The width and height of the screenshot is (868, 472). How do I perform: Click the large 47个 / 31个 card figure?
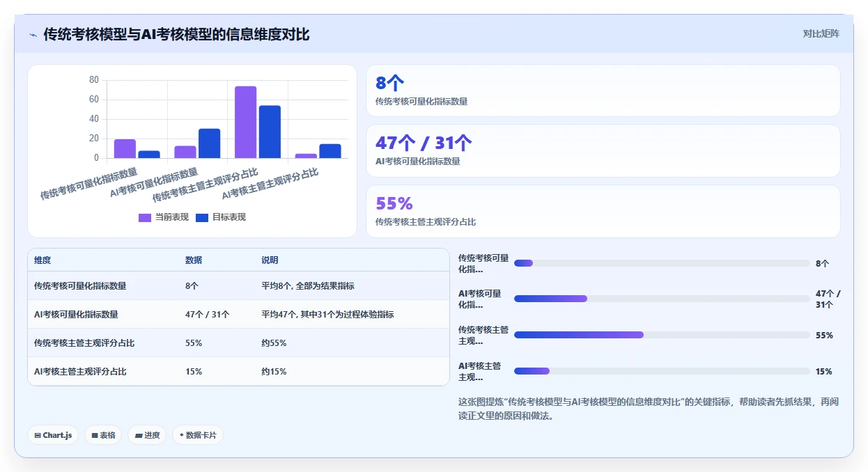[x=424, y=143]
